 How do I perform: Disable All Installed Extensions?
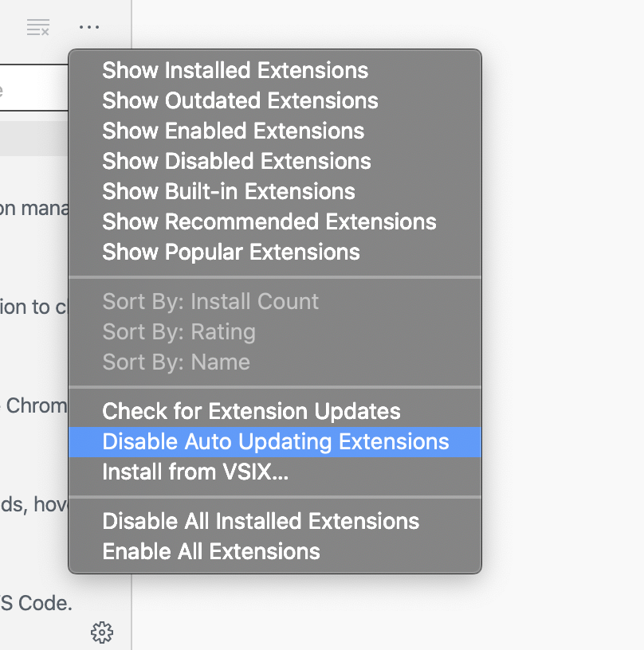point(261,522)
